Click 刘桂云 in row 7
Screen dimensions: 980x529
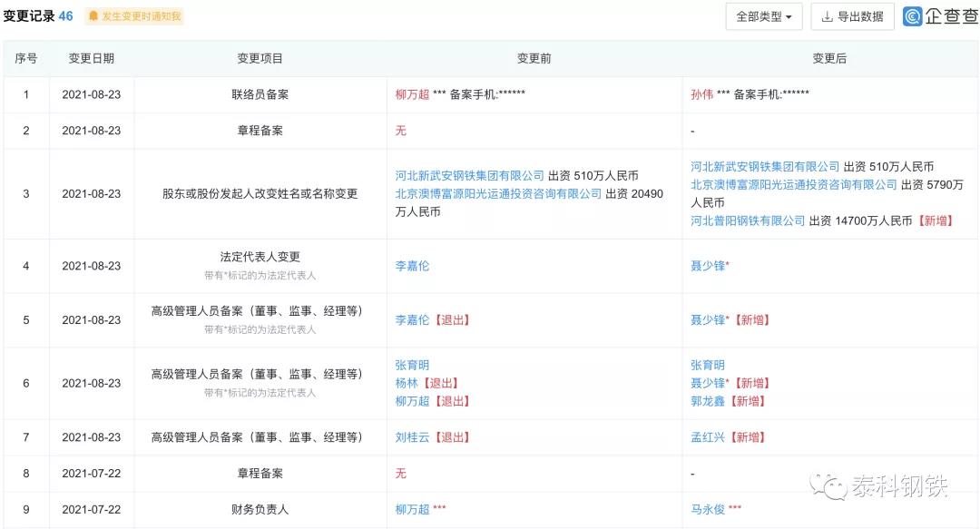click(x=412, y=437)
